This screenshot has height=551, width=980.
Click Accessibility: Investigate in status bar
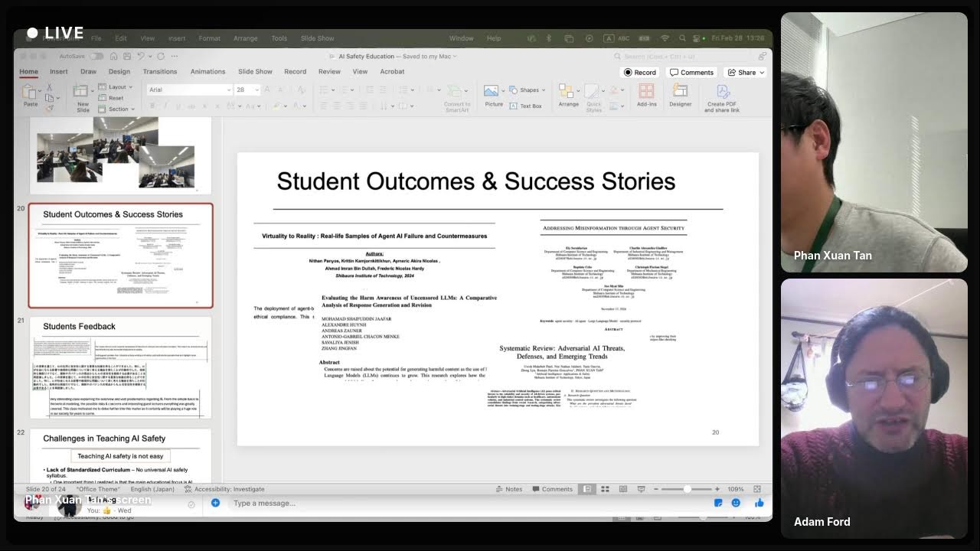[x=224, y=489]
